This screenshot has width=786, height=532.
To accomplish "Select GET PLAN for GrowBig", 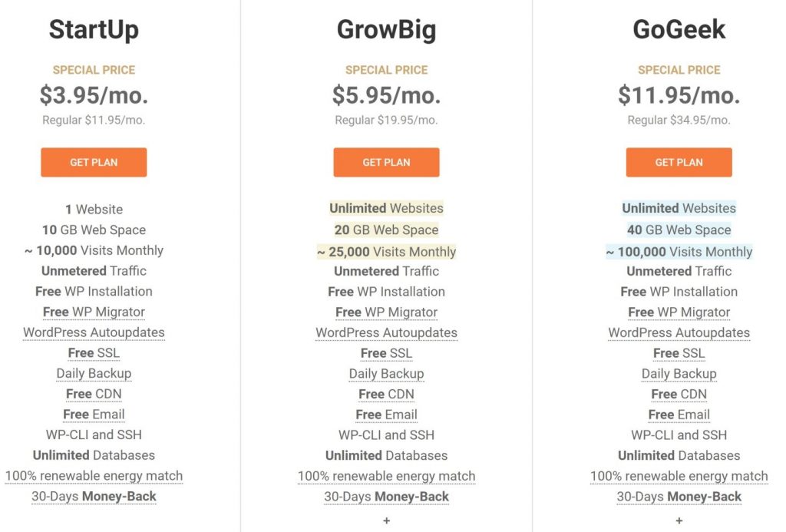I will pos(387,162).
